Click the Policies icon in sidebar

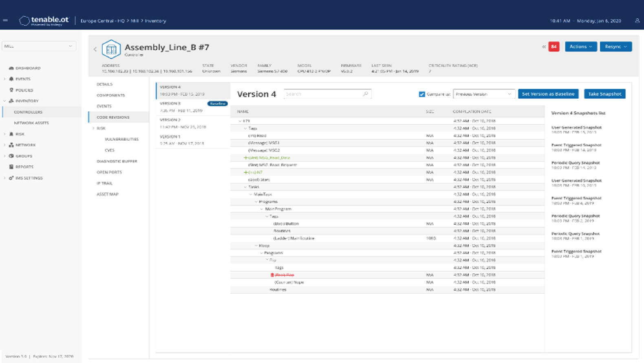click(11, 90)
